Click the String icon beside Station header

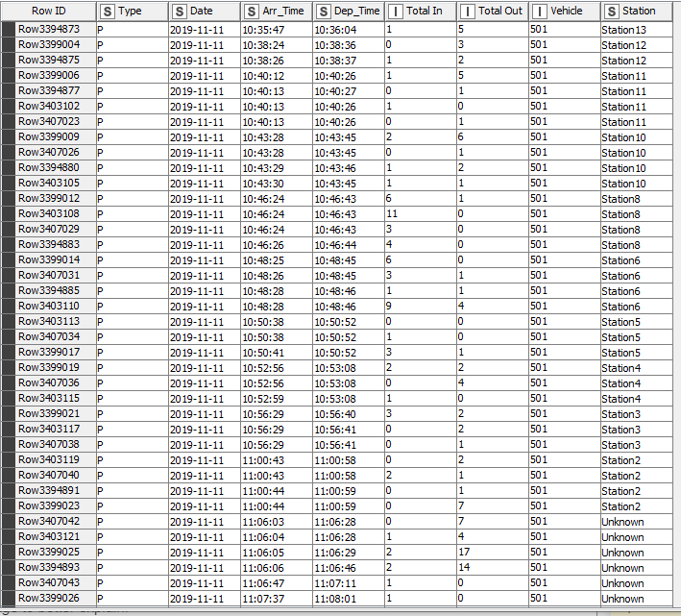[x=612, y=12]
